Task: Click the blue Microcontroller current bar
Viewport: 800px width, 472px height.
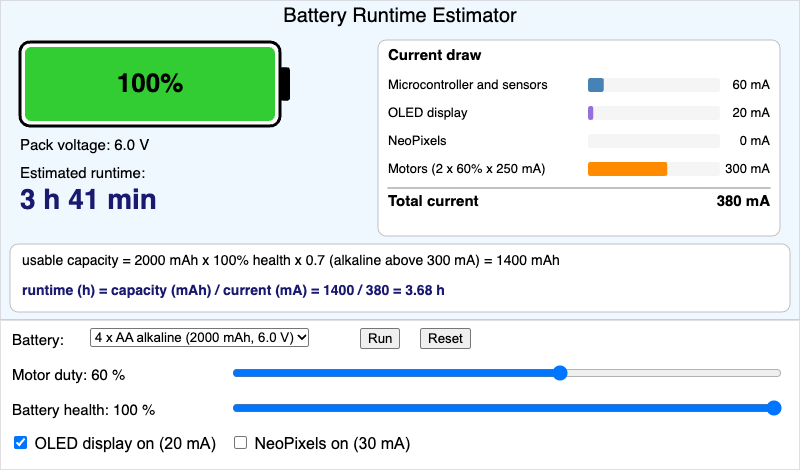Action: 595,85
